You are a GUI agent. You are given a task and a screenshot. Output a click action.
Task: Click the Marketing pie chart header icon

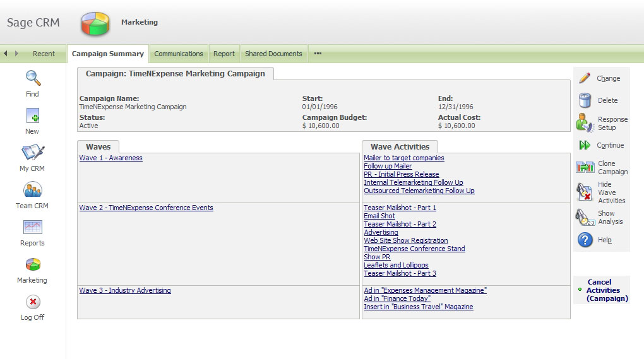pos(95,23)
